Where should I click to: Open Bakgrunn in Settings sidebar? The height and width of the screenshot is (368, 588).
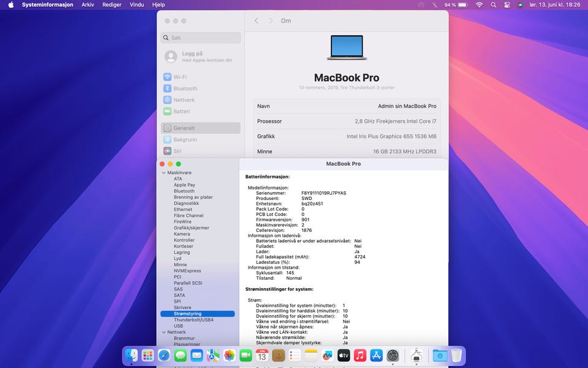(x=201, y=140)
